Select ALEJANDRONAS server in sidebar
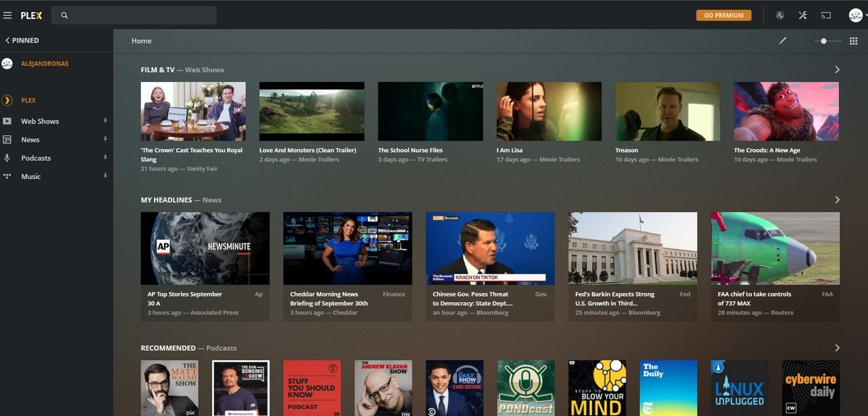 coord(44,64)
